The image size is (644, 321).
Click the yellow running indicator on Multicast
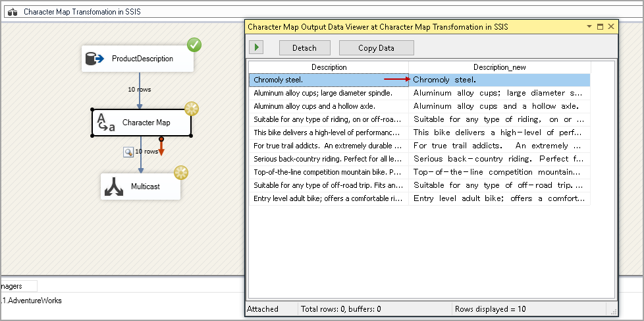coord(181,173)
